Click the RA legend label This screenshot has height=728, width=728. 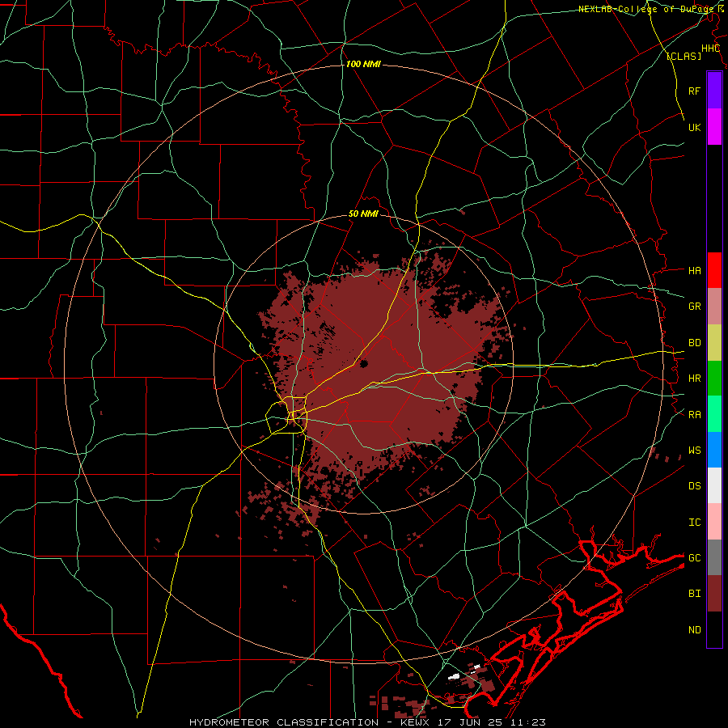point(694,414)
